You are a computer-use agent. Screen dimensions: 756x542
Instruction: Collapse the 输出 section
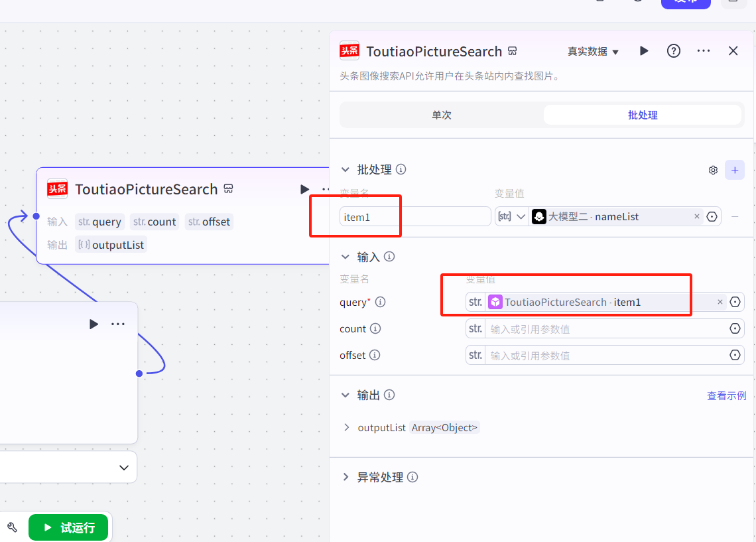click(x=346, y=395)
